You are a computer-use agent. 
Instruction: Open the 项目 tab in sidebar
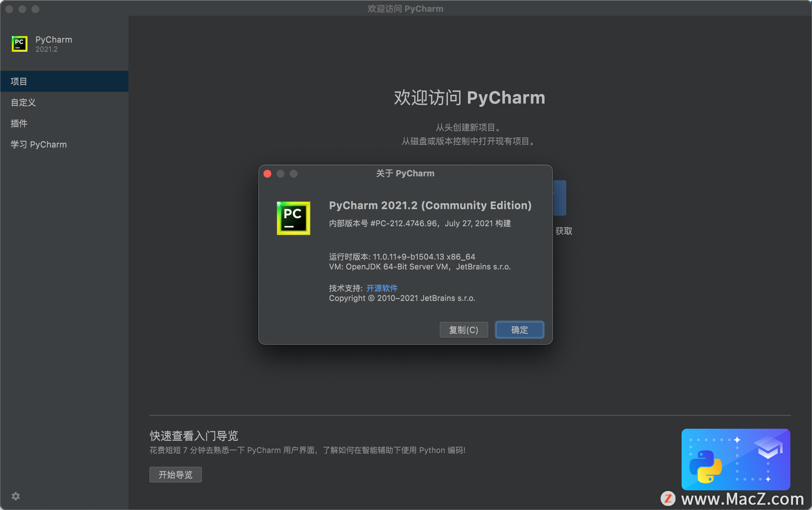pyautogui.click(x=64, y=81)
